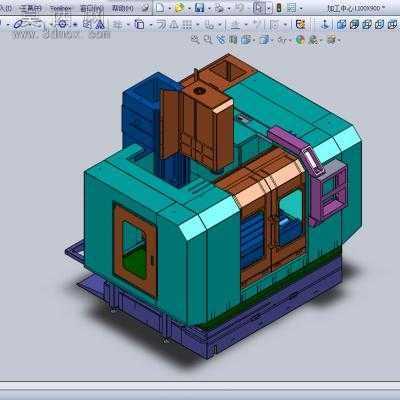Create a new document with New icon
The image size is (400, 400).
(x=160, y=8)
